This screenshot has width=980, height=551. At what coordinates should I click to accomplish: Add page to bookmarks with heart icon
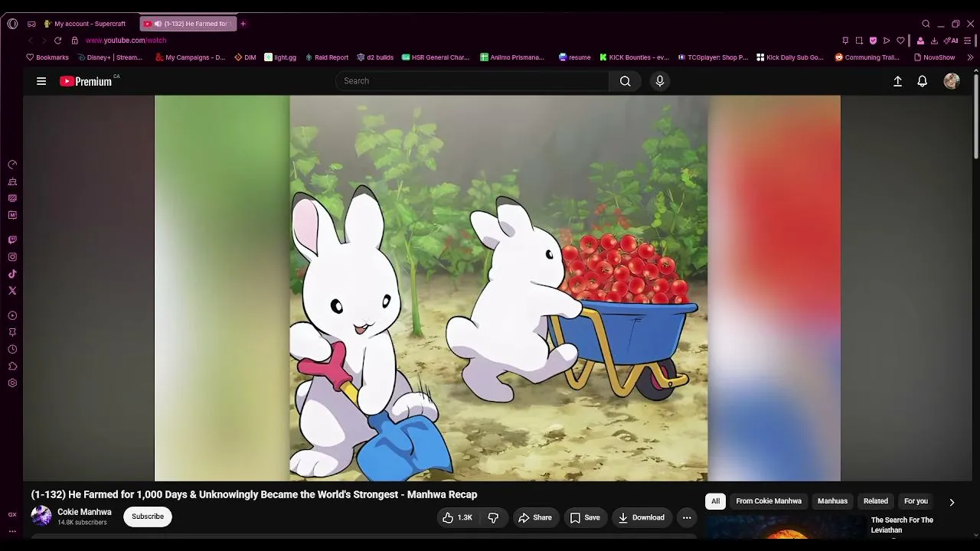tap(900, 41)
